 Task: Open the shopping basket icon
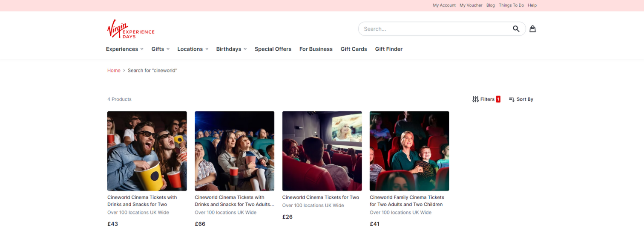tap(532, 29)
